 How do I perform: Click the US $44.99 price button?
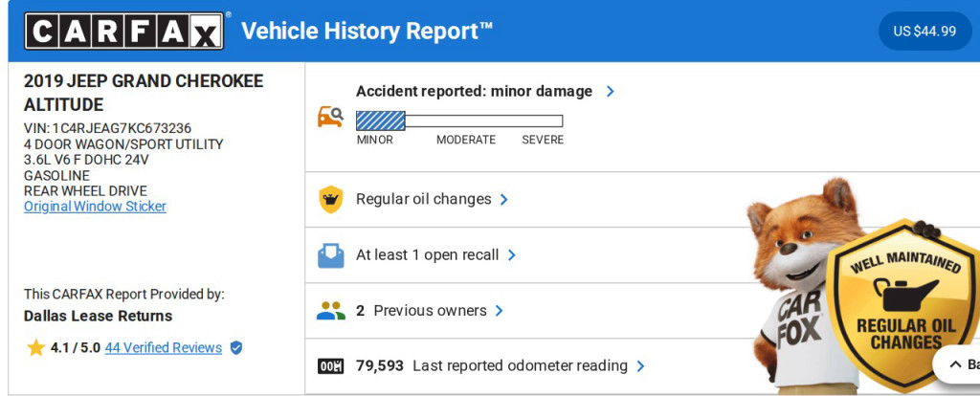[924, 31]
